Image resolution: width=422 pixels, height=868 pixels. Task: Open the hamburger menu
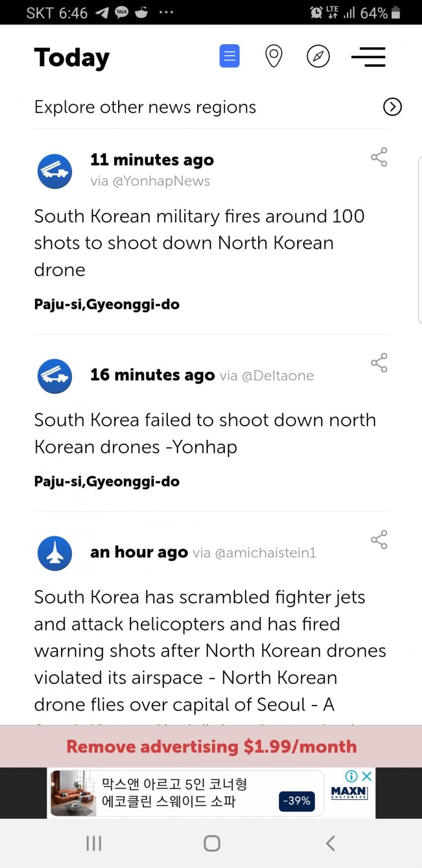[x=368, y=57]
